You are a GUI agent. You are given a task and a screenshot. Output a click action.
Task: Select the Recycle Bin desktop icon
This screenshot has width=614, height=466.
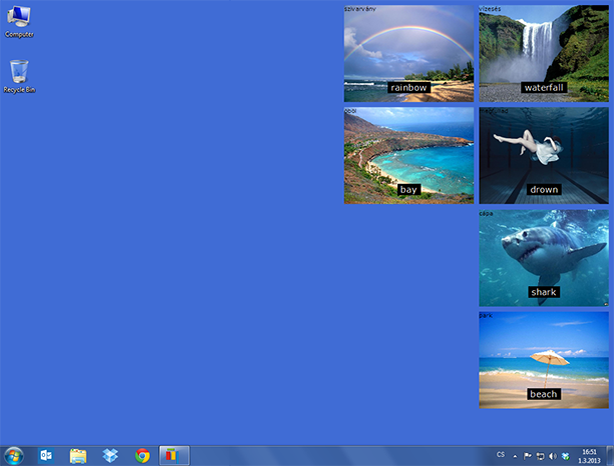coord(19,76)
